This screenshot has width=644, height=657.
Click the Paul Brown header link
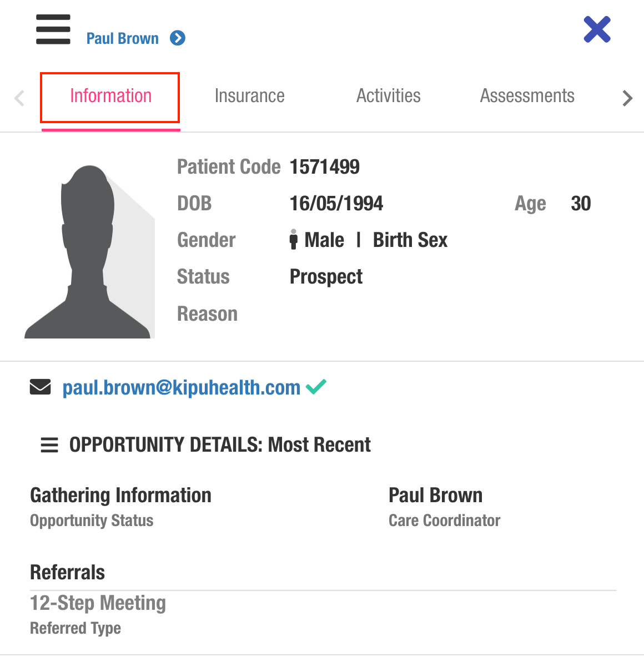122,39
